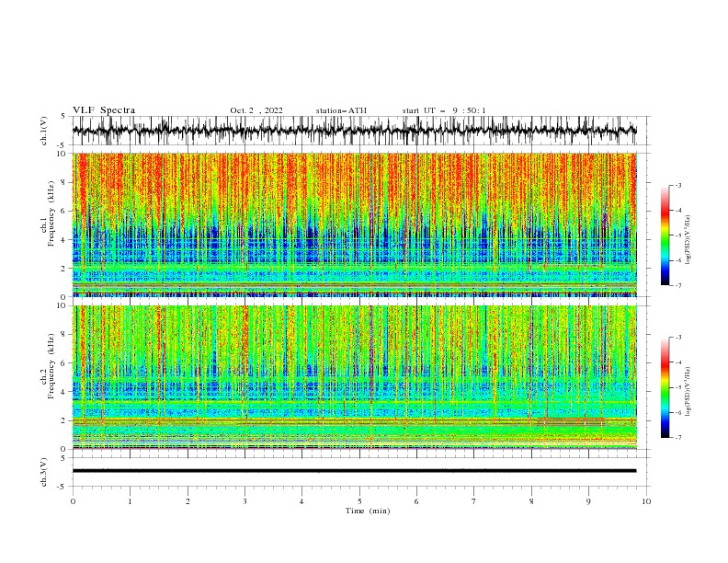Click time axis tick label "7"
The height and width of the screenshot is (563, 728).
pyautogui.click(x=474, y=501)
